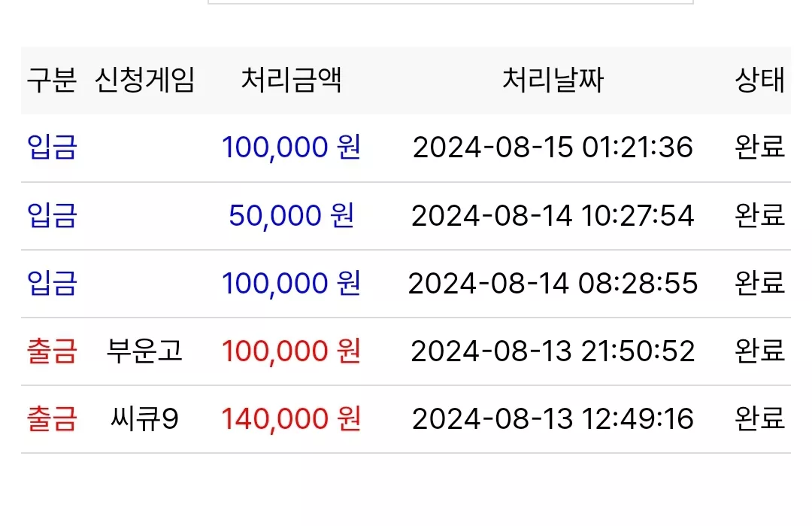Click the red 100,000 원 withdrawal amount
This screenshot has width=812, height=526.
[292, 351]
